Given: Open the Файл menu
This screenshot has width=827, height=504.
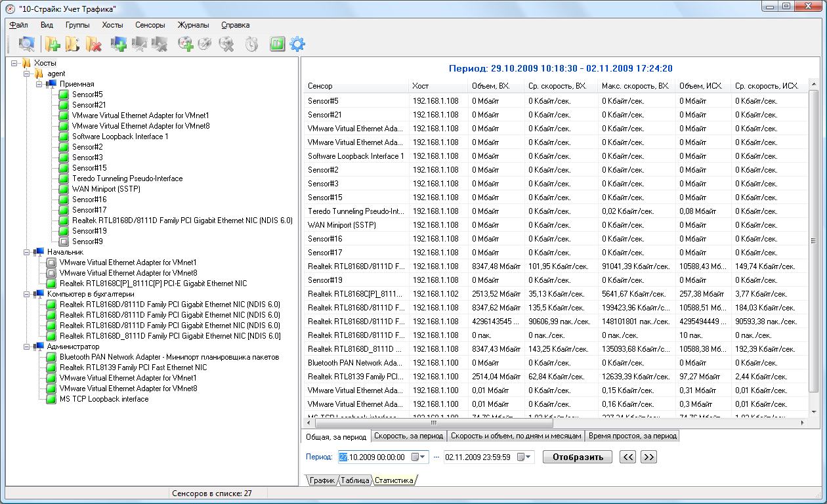Looking at the screenshot, I should pyautogui.click(x=18, y=25).
